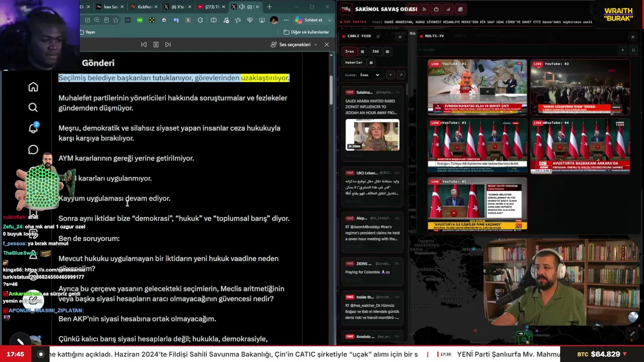Open the split screen icon in toolbar
644x362 pixels.
[213, 20]
